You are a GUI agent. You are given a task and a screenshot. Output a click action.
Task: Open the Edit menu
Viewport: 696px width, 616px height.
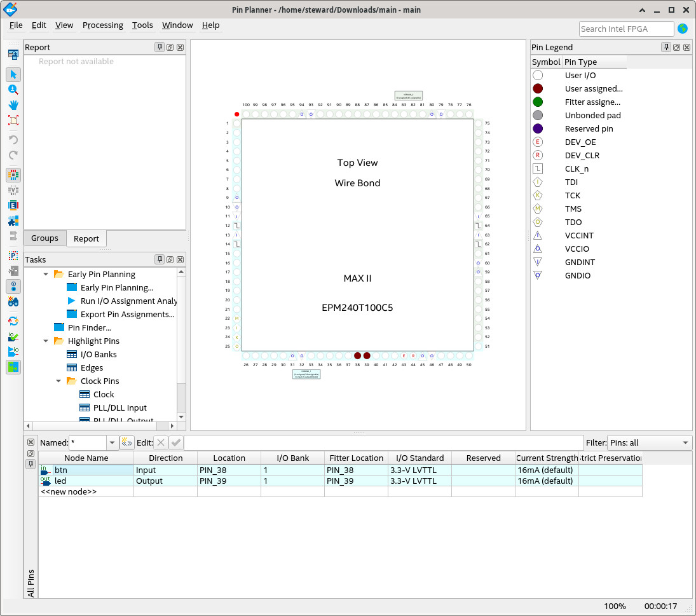[x=39, y=25]
